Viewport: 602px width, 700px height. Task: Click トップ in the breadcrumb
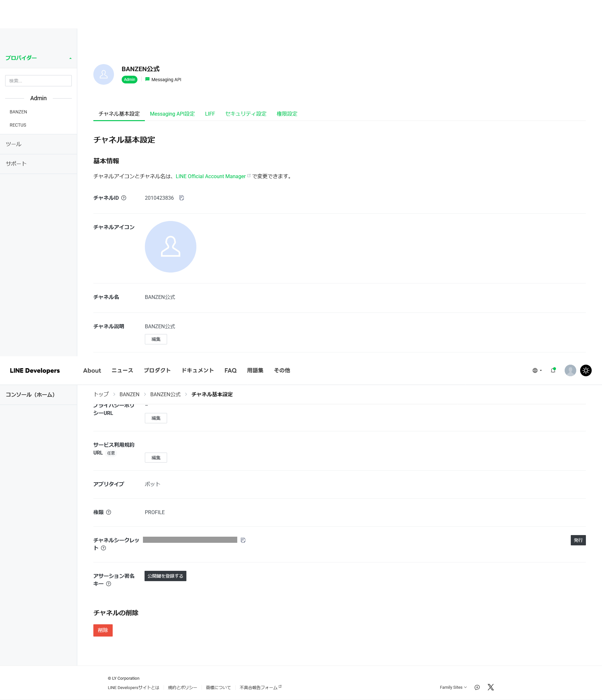point(101,395)
